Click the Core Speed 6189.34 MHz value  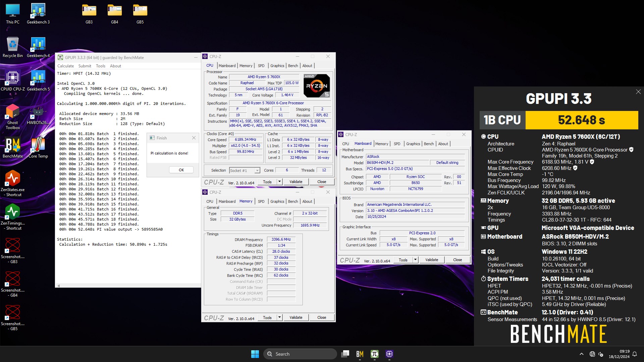click(246, 139)
